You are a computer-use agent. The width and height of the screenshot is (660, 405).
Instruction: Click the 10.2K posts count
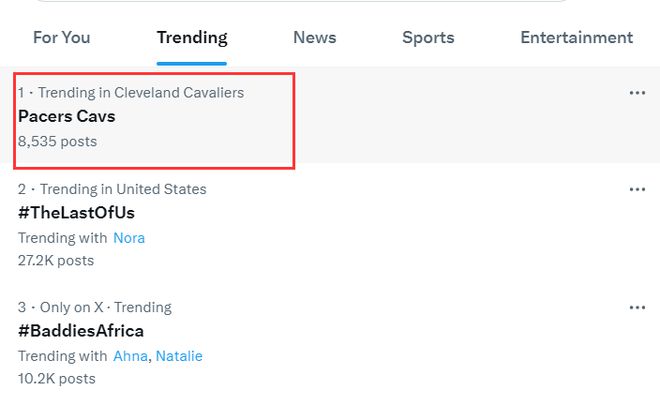pos(56,379)
